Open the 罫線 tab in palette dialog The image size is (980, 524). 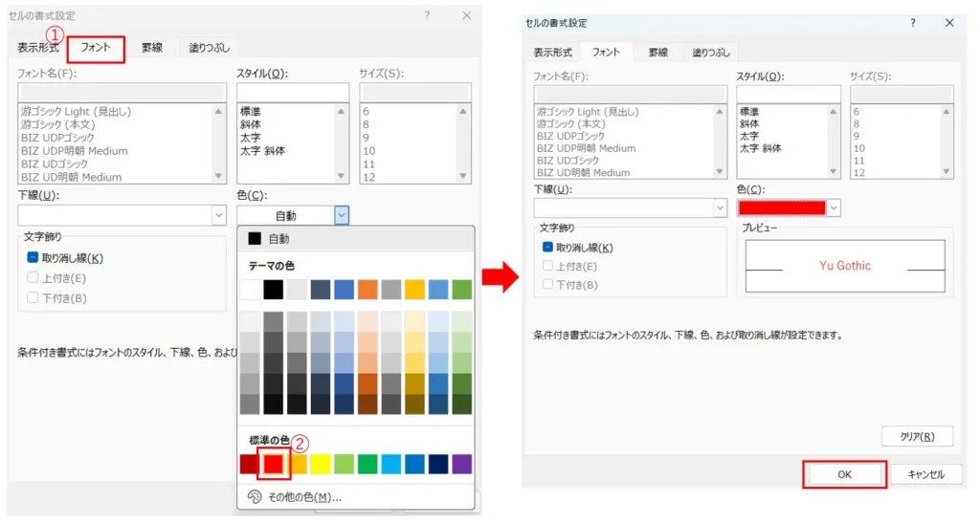click(152, 48)
